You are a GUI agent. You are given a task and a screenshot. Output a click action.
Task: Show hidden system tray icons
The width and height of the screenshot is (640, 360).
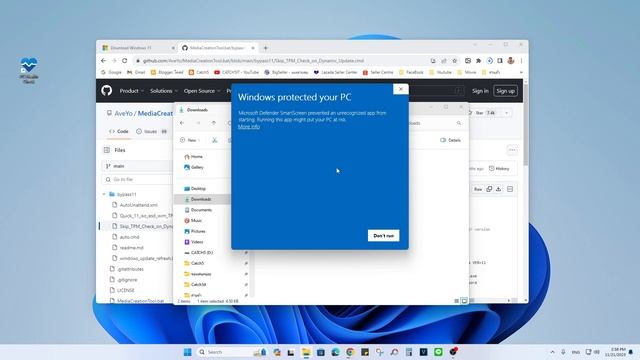tap(552, 352)
